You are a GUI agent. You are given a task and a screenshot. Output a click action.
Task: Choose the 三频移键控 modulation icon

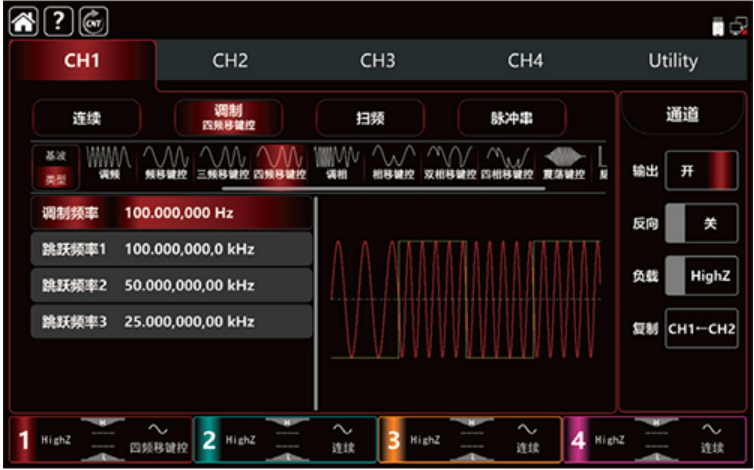[x=222, y=164]
